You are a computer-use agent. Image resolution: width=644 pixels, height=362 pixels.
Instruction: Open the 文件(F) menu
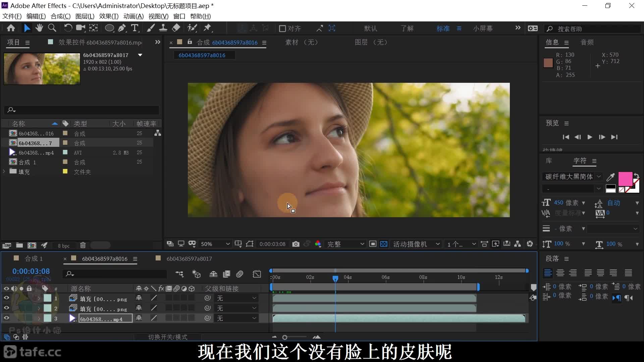tap(12, 16)
